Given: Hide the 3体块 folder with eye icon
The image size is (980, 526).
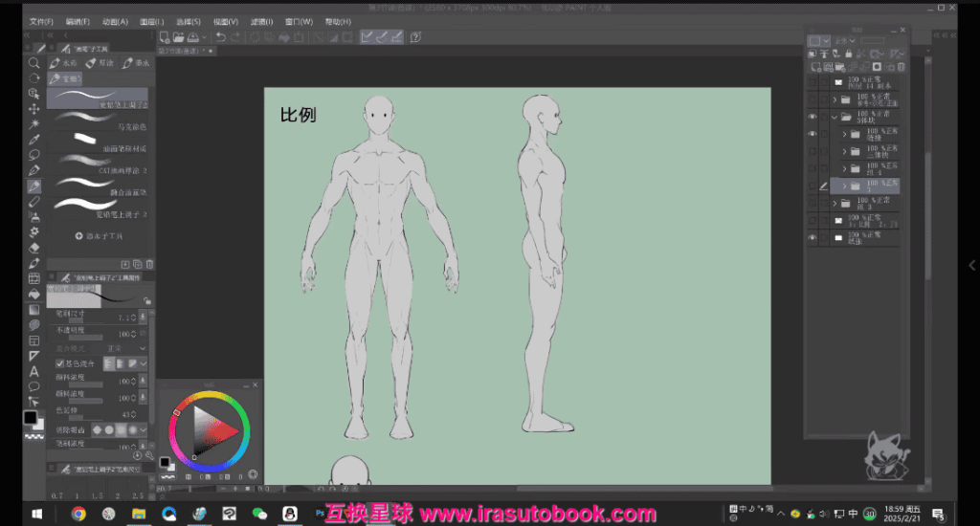Looking at the screenshot, I should coord(813,117).
